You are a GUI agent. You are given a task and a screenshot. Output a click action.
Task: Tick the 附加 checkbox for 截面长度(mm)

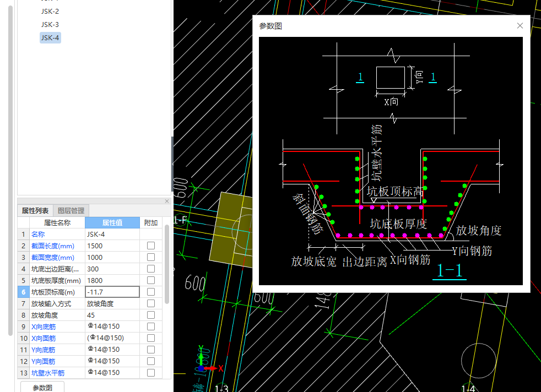tap(151, 246)
